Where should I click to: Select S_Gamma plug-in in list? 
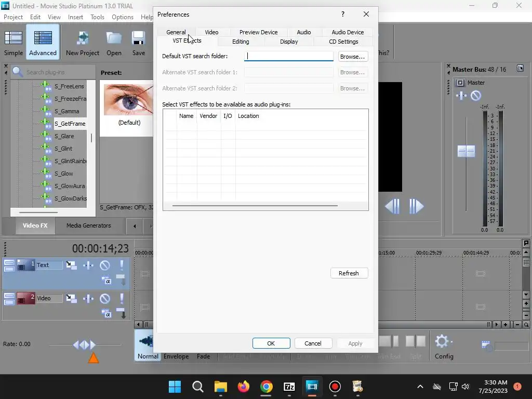[67, 111]
